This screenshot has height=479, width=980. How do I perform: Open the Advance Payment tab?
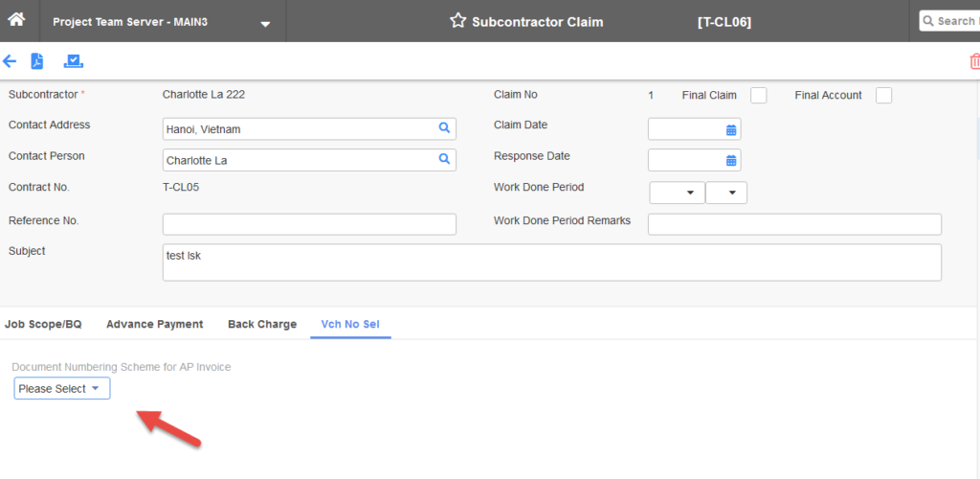point(154,324)
